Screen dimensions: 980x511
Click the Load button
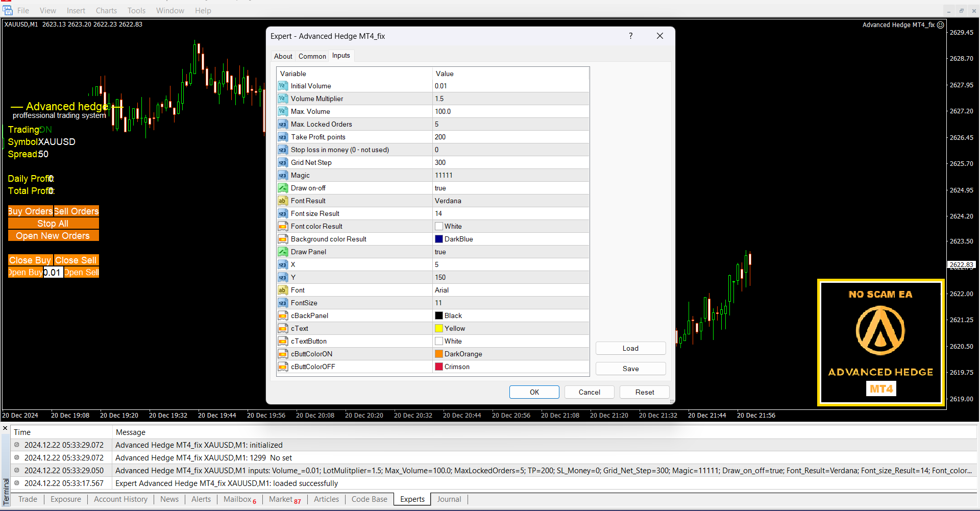630,348
